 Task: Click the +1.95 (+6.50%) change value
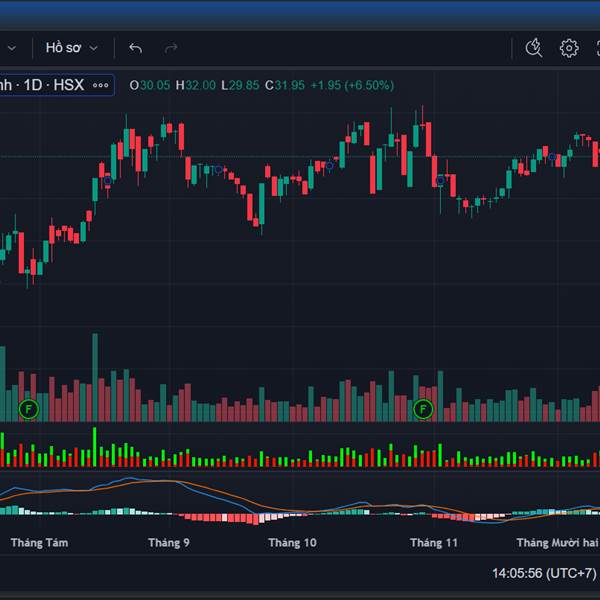351,85
